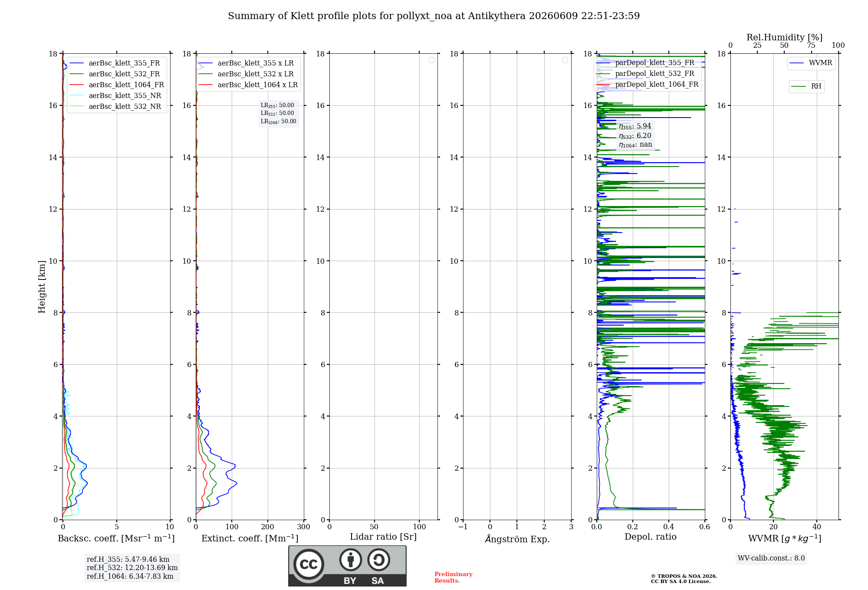
Task: Click legend entry 'parDepol_klett_532_FR'
Action: tap(654, 74)
